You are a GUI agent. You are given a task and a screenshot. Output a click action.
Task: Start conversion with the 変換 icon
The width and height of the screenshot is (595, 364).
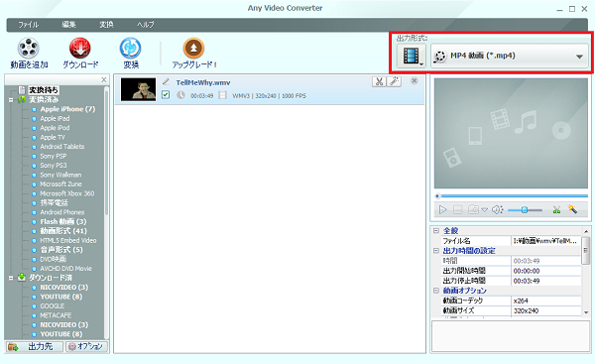[x=131, y=49]
